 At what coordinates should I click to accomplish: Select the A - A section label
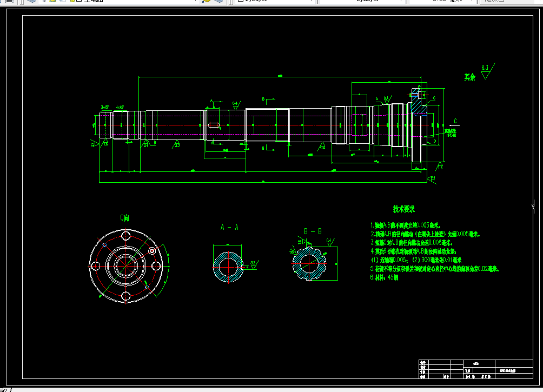[x=229, y=227]
